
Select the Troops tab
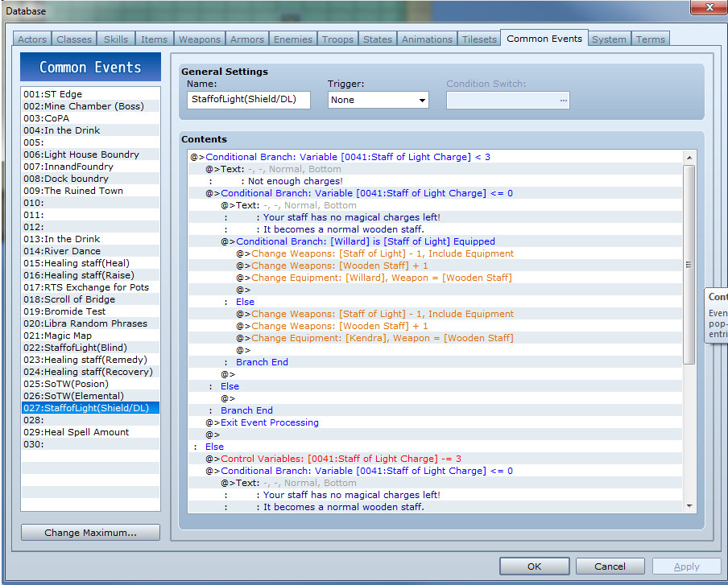click(x=337, y=38)
